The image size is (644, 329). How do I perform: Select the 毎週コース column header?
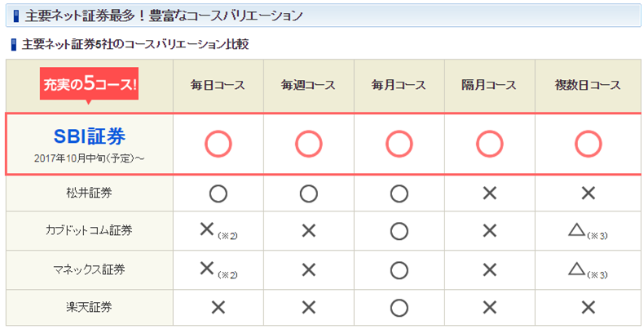308,86
